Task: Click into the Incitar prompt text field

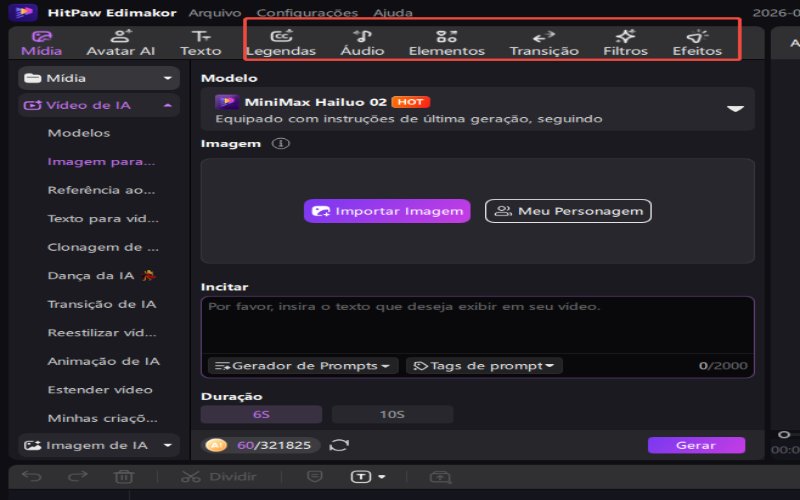Action: click(x=478, y=325)
